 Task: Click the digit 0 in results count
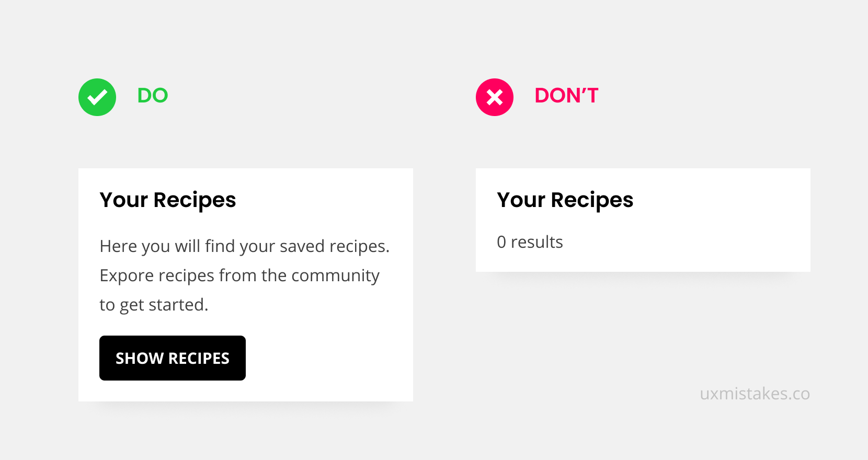[x=501, y=242]
